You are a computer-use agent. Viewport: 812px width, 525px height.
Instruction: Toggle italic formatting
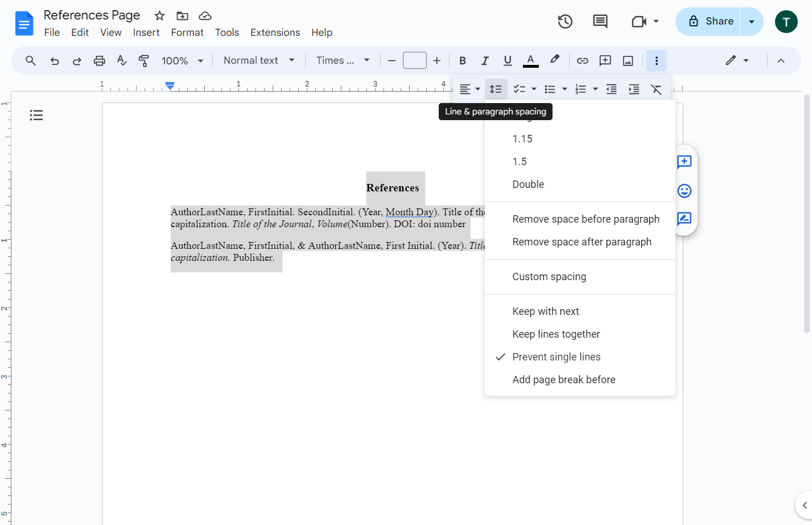click(485, 60)
